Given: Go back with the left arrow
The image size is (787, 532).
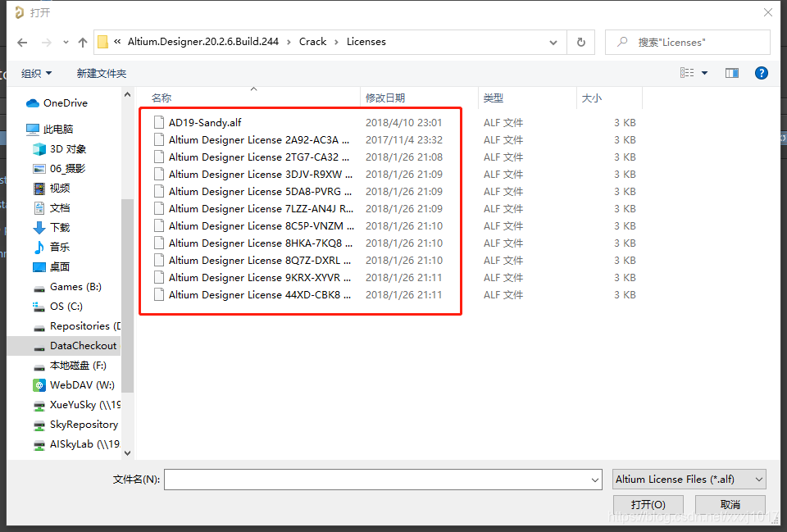Looking at the screenshot, I should point(22,43).
